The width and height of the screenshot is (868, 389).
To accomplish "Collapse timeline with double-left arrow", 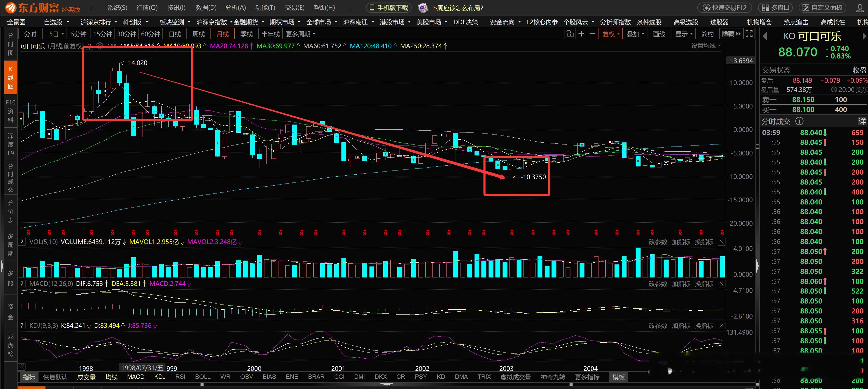I will click(x=22, y=367).
